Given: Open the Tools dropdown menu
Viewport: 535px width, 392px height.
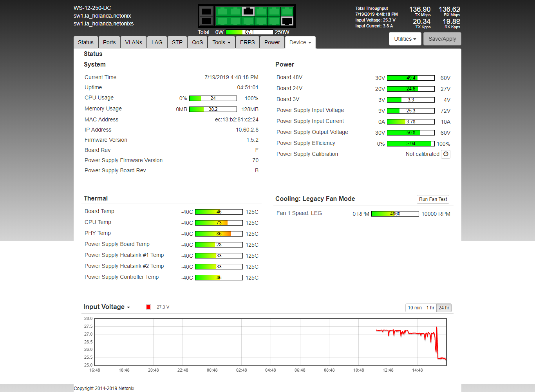Looking at the screenshot, I should [x=221, y=42].
